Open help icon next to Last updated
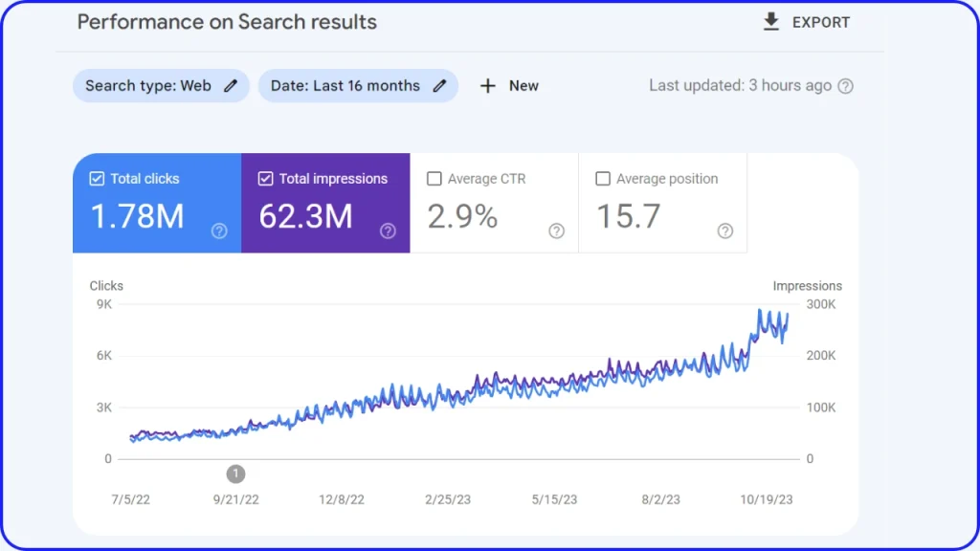The image size is (980, 551). [x=845, y=86]
